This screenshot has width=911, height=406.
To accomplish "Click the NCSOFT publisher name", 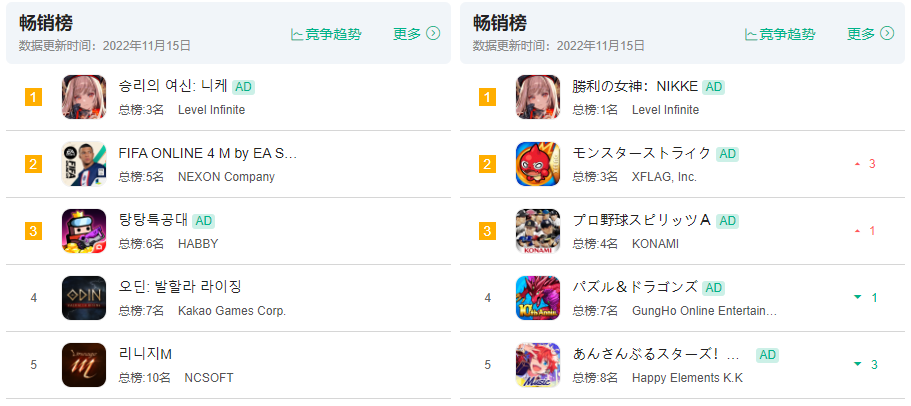I will pos(209,378).
